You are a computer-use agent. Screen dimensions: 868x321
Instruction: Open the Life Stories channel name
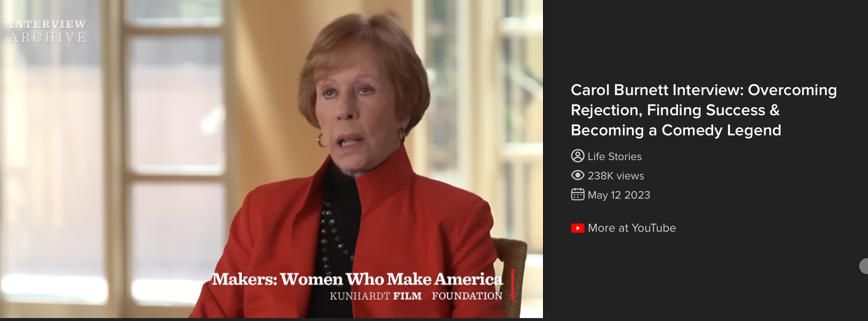pyautogui.click(x=614, y=156)
